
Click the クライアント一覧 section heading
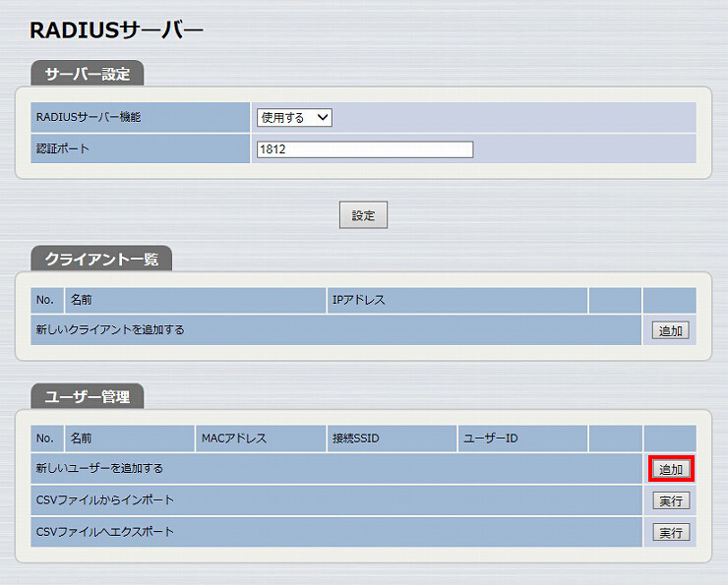tap(101, 259)
